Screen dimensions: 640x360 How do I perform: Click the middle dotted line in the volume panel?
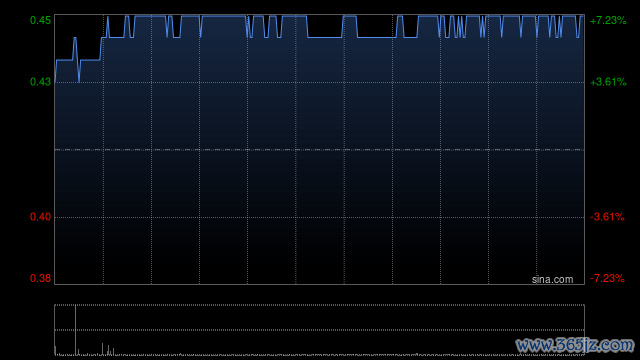point(320,330)
